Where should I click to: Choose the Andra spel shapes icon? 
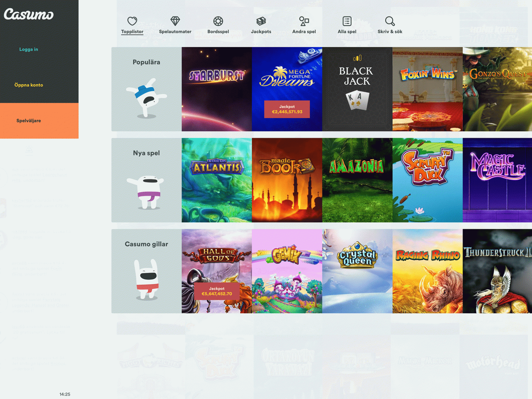tap(304, 21)
